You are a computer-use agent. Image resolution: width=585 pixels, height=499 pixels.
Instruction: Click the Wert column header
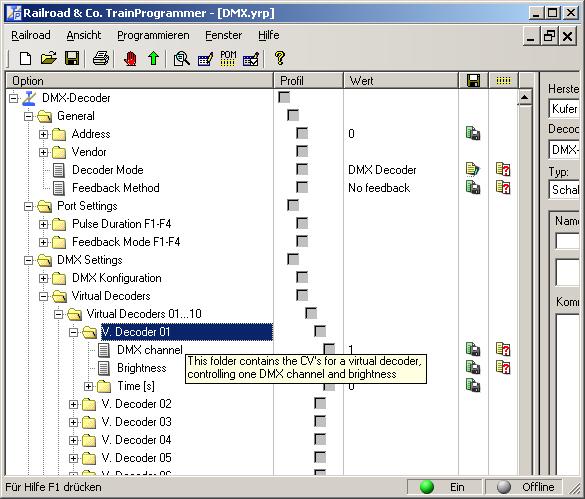[401, 81]
